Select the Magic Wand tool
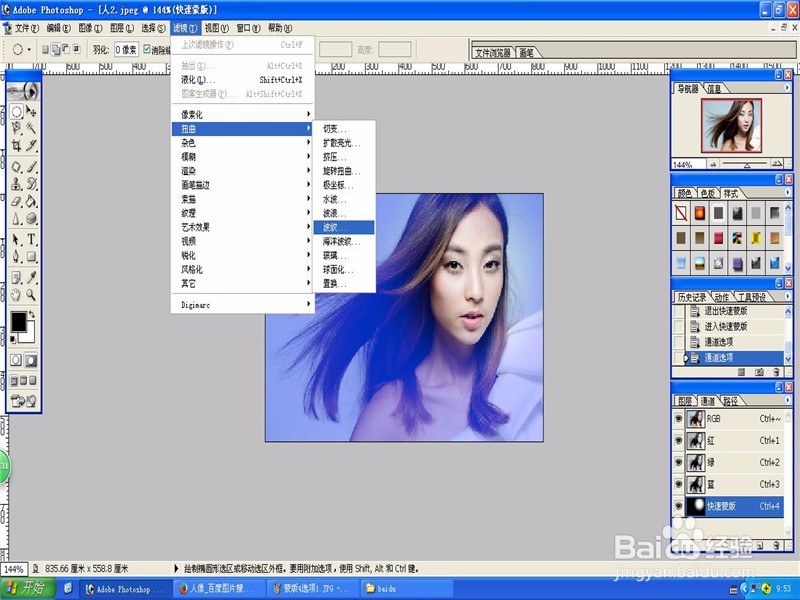800x600 pixels. [x=31, y=128]
